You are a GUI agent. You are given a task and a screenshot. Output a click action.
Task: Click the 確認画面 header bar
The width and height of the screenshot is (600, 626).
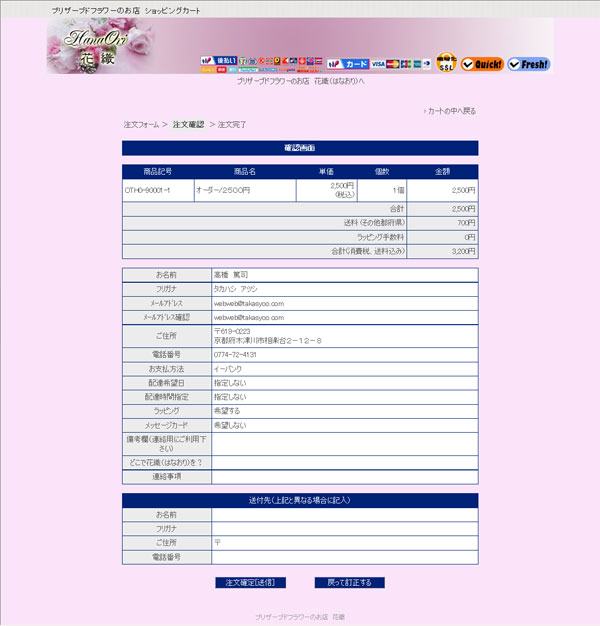coord(300,148)
